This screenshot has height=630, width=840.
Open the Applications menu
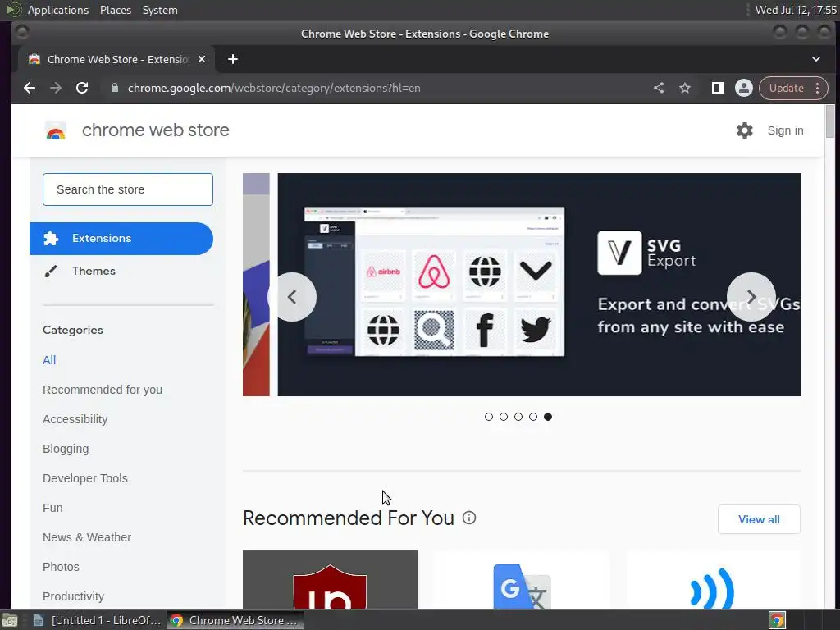click(58, 10)
